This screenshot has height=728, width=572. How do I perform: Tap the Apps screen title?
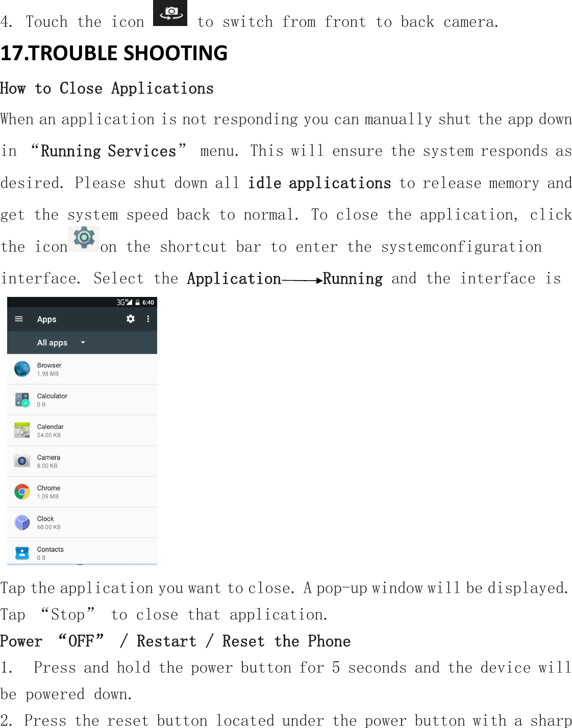[x=47, y=319]
